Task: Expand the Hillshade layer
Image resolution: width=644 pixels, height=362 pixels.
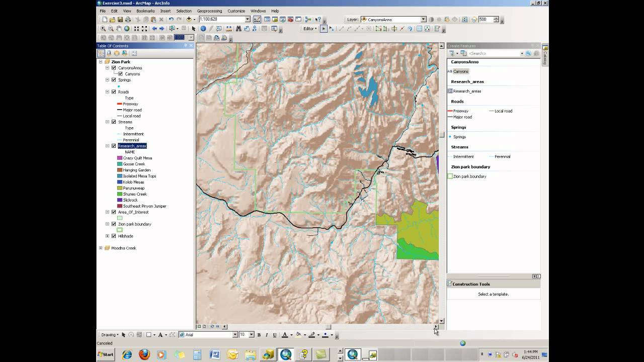Action: pyautogui.click(x=107, y=236)
